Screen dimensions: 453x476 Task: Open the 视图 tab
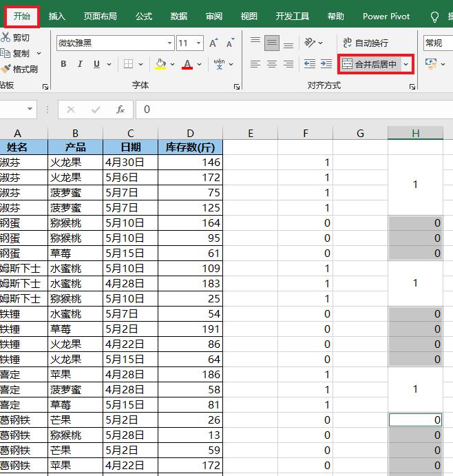pyautogui.click(x=249, y=16)
